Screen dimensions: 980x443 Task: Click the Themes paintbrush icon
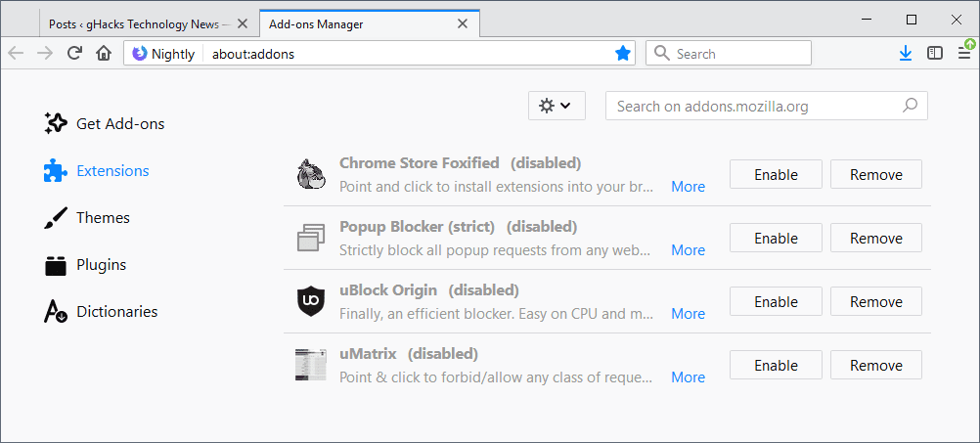[55, 217]
